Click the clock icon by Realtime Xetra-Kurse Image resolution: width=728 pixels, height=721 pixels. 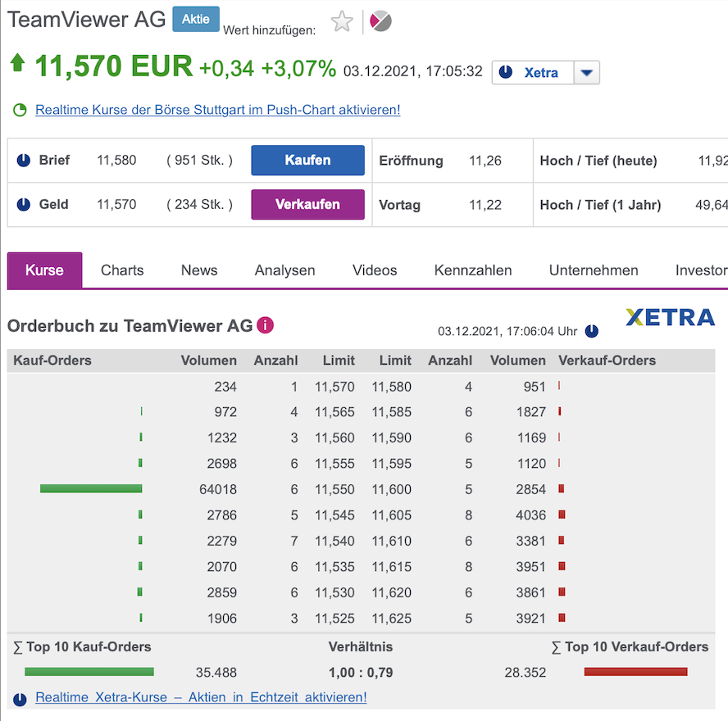click(x=20, y=699)
